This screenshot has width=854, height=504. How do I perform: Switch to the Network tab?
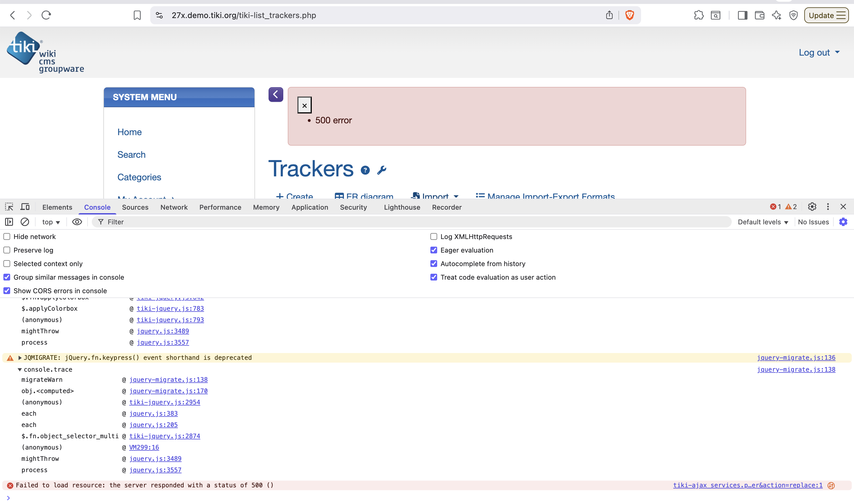[174, 207]
